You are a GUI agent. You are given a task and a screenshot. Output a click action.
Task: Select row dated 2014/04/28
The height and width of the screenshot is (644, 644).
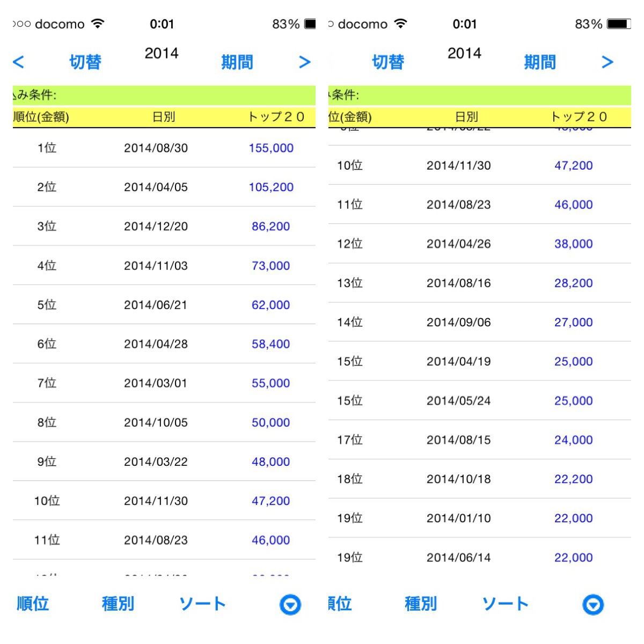tap(164, 344)
